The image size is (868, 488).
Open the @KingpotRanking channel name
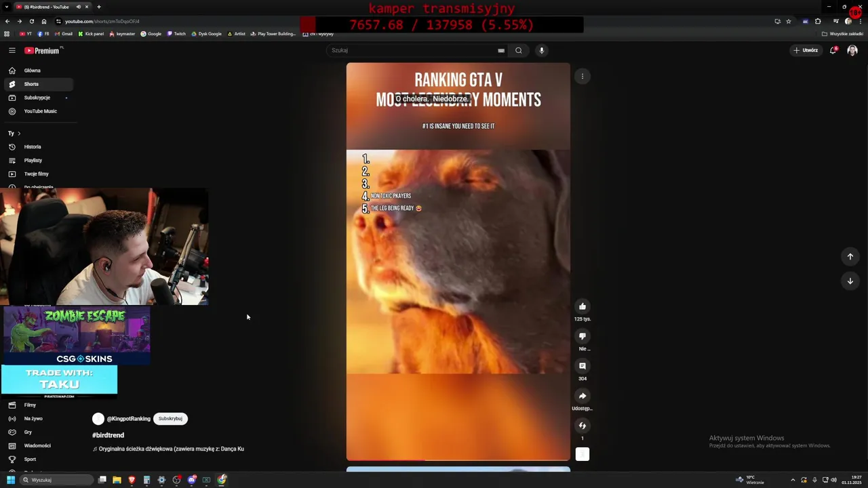tap(128, 419)
